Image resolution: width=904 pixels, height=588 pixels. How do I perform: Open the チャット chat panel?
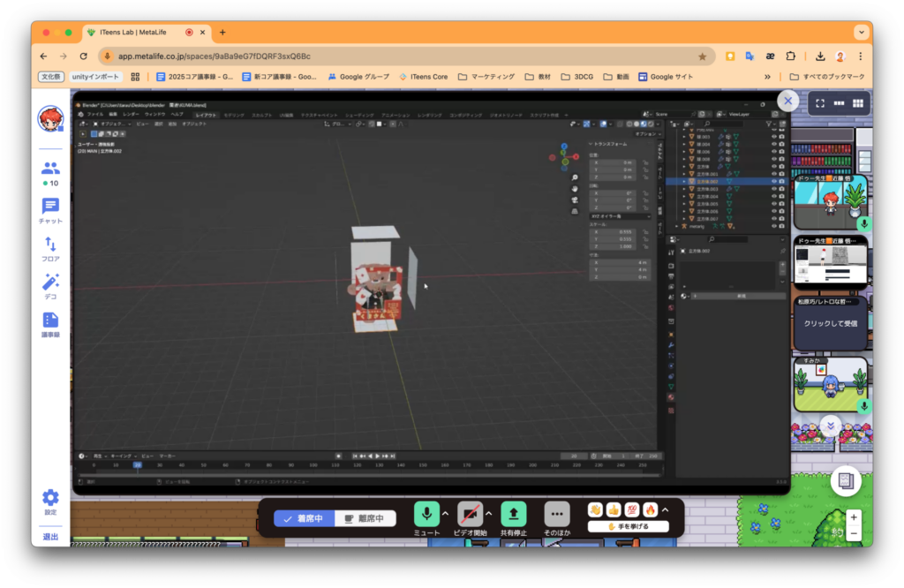(50, 211)
